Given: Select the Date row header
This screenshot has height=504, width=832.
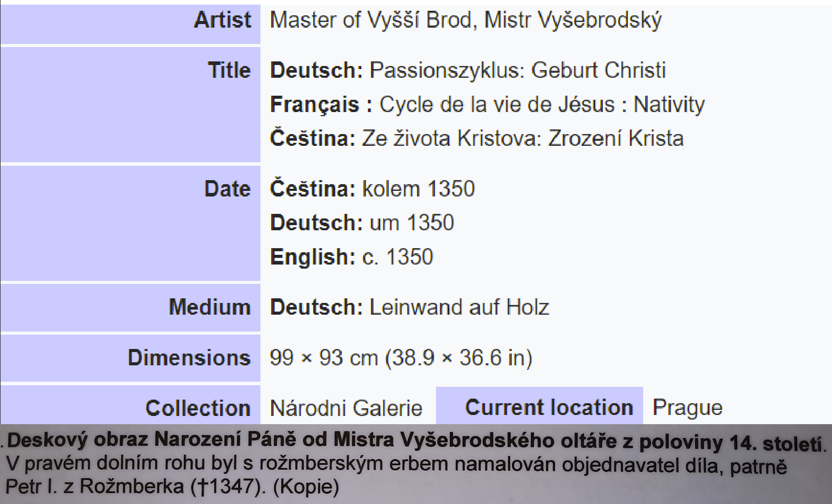Looking at the screenshot, I should pyautogui.click(x=228, y=189).
